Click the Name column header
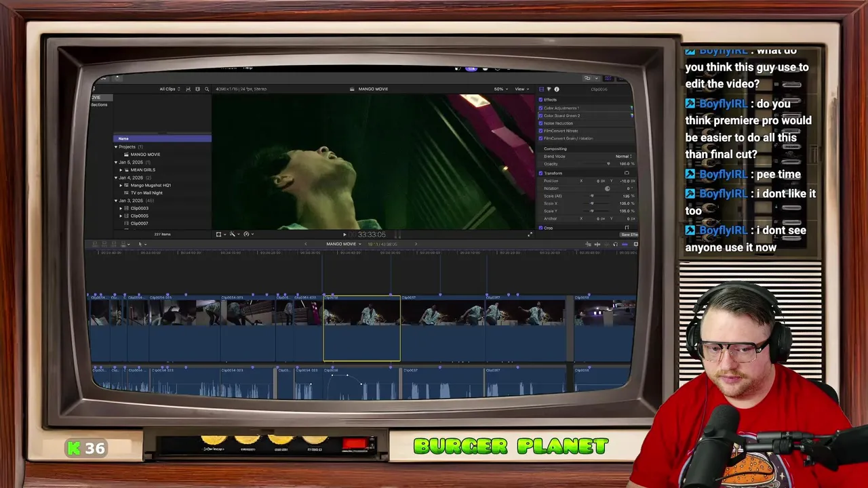The width and height of the screenshot is (868, 488). point(162,138)
